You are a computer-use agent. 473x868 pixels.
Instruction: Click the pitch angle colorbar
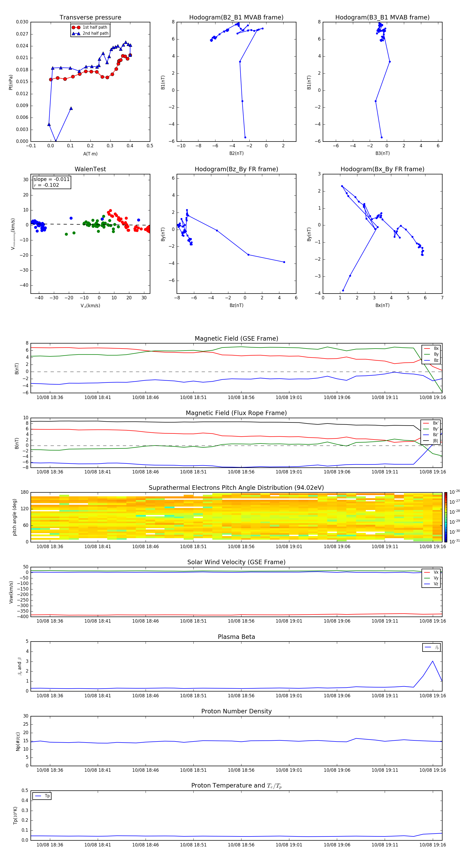[446, 517]
